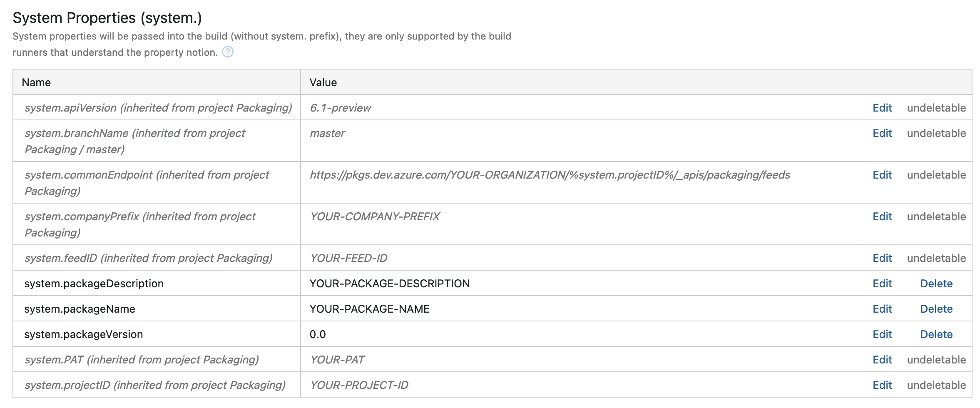This screenshot has width=980, height=408.
Task: Select the system.commonEndpoint name cell
Action: [157, 183]
